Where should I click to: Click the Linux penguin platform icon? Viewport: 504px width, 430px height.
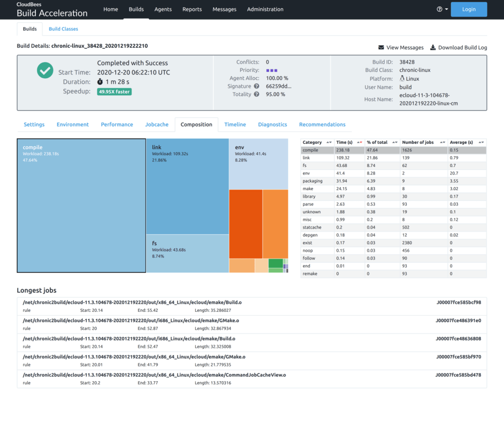click(x=402, y=78)
